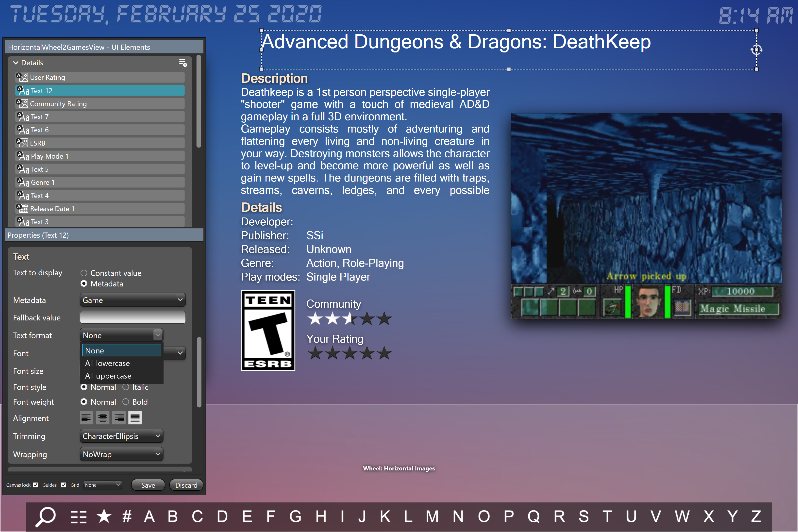Open the Trimming CharacterEllipsis dropdown
This screenshot has height=532, width=798.
click(x=121, y=436)
